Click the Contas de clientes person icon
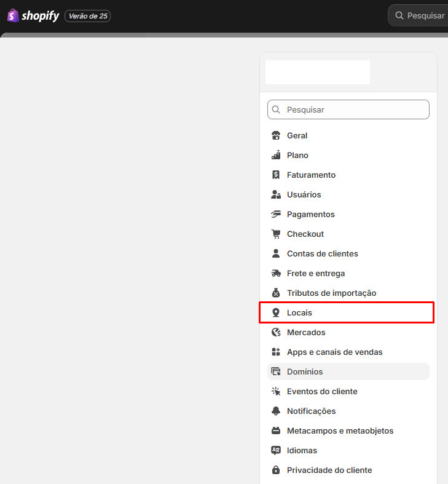This screenshot has height=484, width=448. click(276, 254)
